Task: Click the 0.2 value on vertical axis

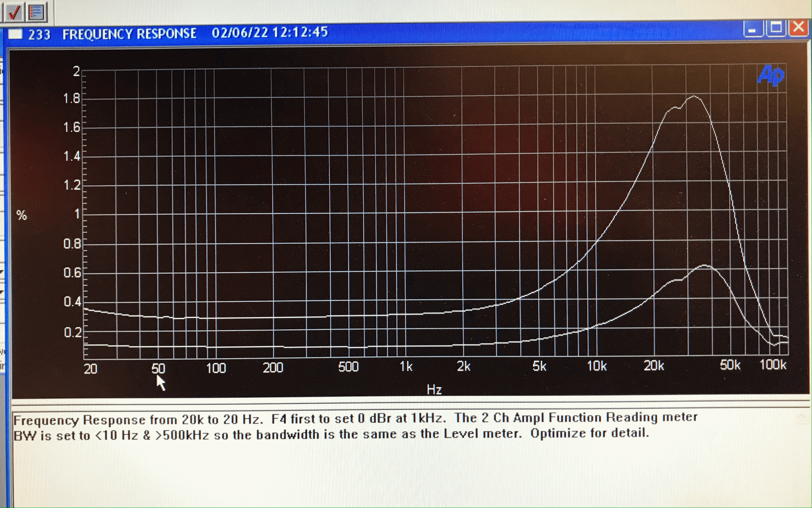Action: tap(73, 332)
